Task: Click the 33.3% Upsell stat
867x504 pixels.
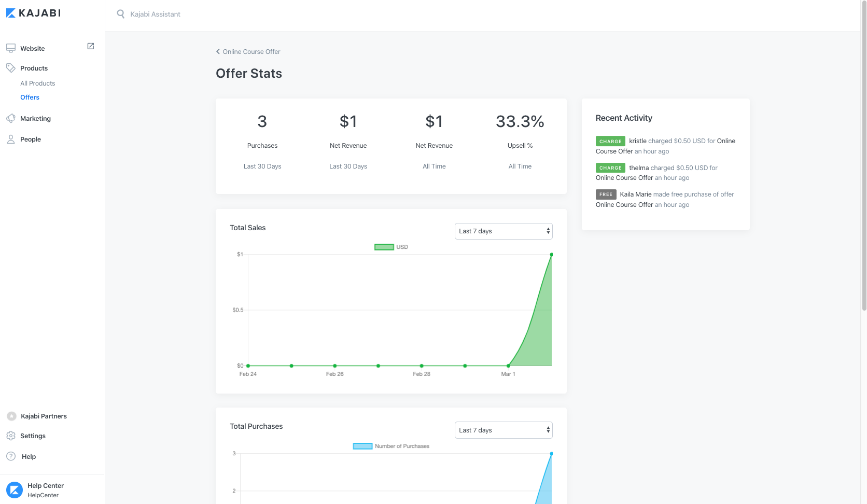Action: [520, 121]
